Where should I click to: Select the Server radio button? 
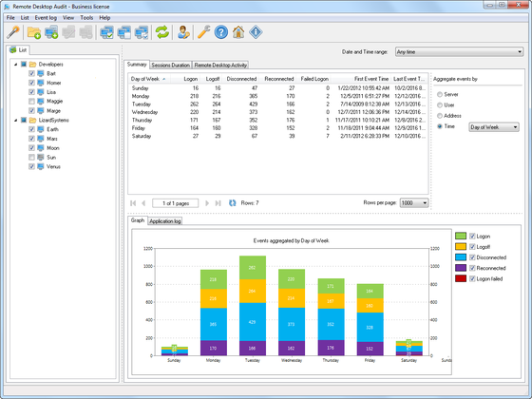(440, 94)
